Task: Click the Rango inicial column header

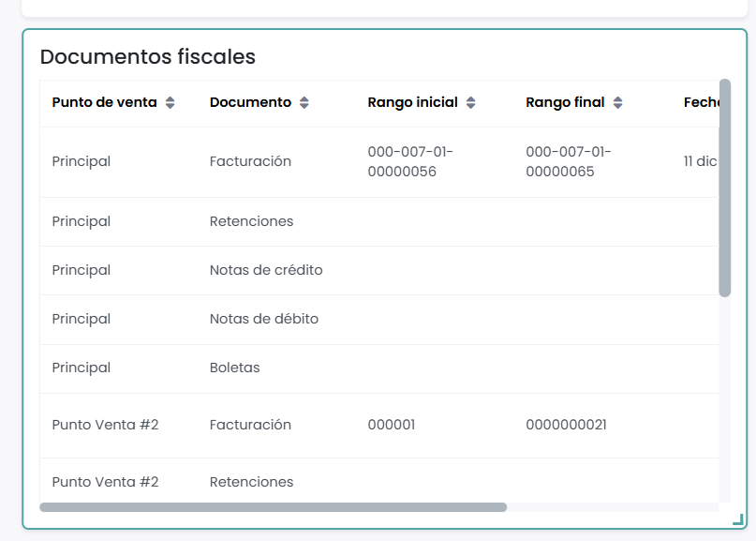Action: pyautogui.click(x=412, y=103)
